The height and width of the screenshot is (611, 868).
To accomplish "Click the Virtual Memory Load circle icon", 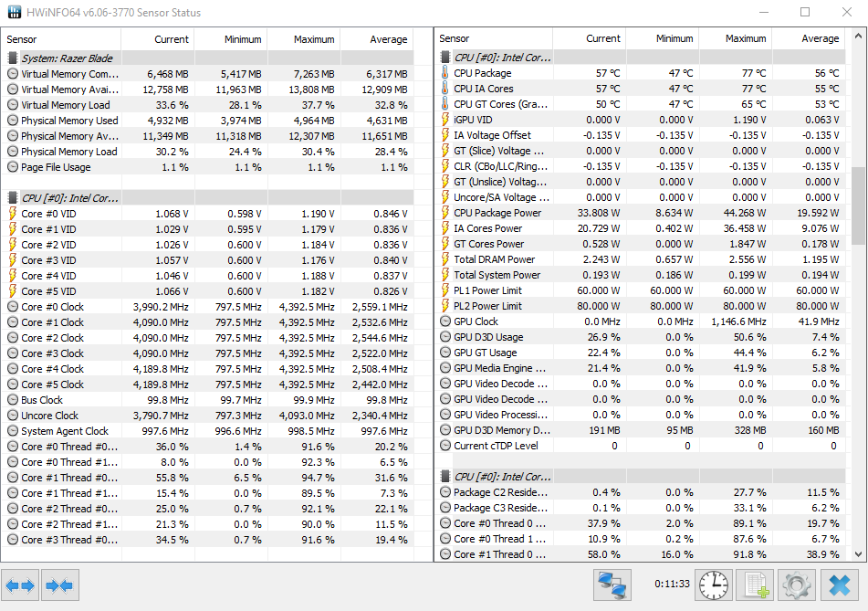I will click(x=13, y=105).
